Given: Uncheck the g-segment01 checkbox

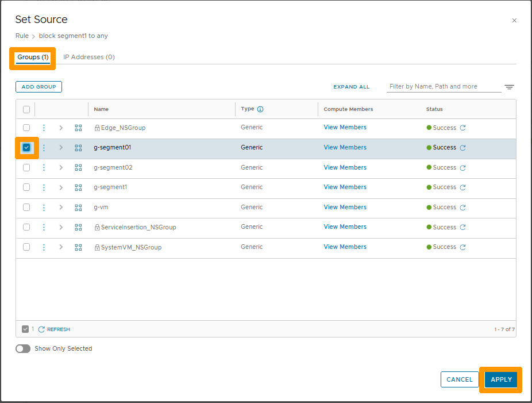Looking at the screenshot, I should click(x=26, y=148).
